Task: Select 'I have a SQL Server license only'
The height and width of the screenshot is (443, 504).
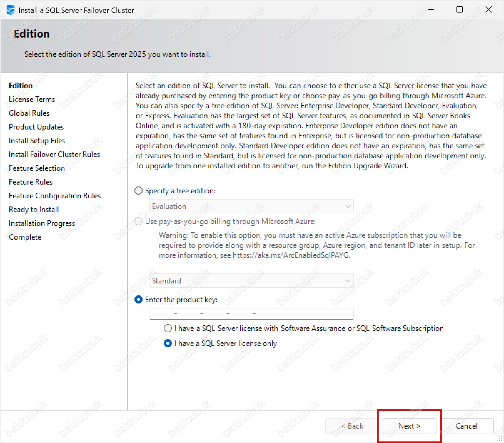Action: point(168,343)
